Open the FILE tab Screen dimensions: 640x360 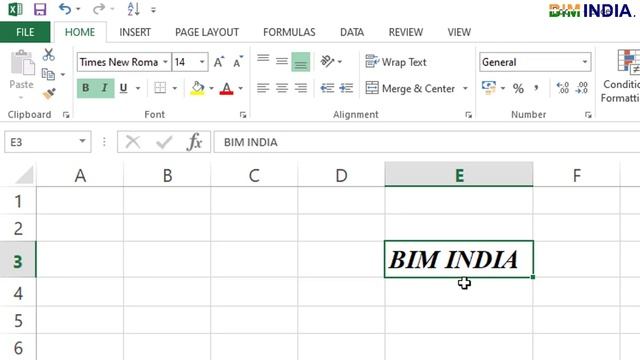click(25, 32)
